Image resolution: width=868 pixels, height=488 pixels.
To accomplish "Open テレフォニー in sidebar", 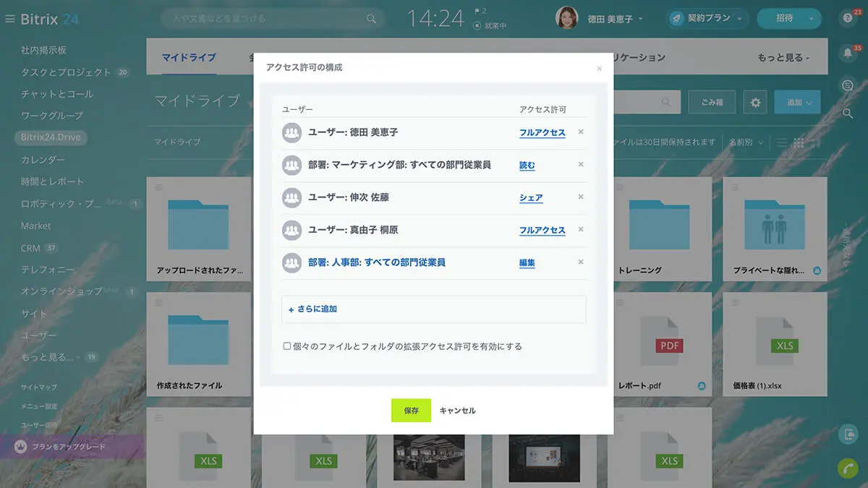I will [48, 270].
